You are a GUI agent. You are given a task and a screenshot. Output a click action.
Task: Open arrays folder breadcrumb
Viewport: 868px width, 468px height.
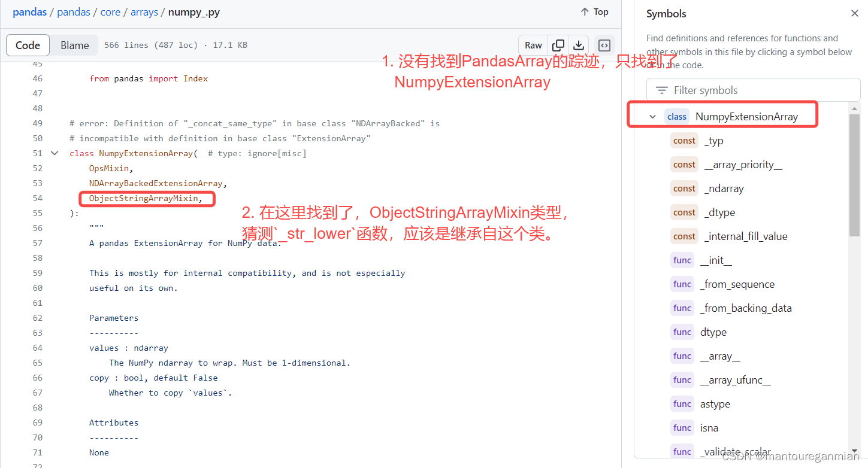(144, 12)
